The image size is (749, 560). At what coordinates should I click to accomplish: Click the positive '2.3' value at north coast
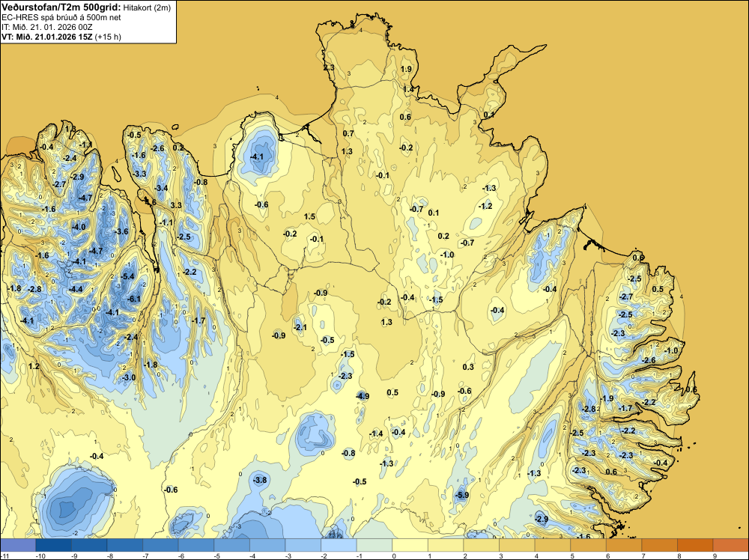click(329, 67)
